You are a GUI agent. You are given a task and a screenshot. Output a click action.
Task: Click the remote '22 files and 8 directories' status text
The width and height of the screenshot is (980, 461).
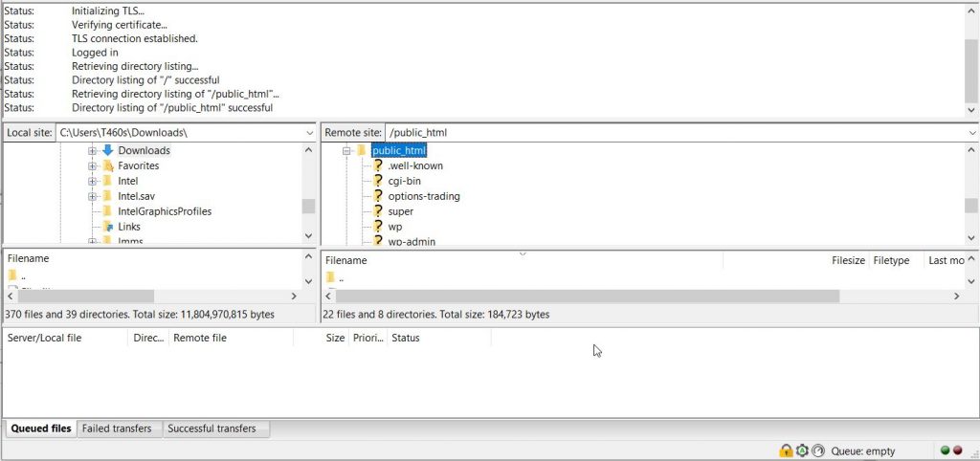436,315
